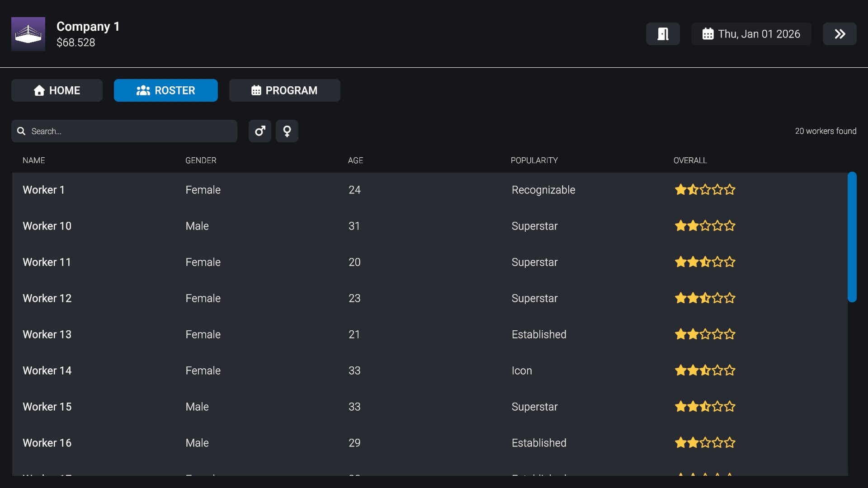The image size is (868, 488).
Task: Click the search magnifier icon
Action: 21,131
